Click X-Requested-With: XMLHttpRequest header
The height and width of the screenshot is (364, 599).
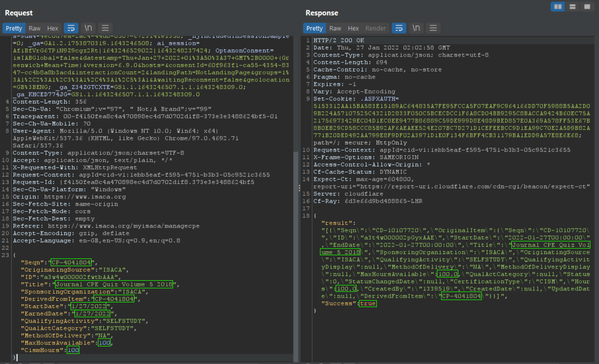pyautogui.click(x=75, y=168)
